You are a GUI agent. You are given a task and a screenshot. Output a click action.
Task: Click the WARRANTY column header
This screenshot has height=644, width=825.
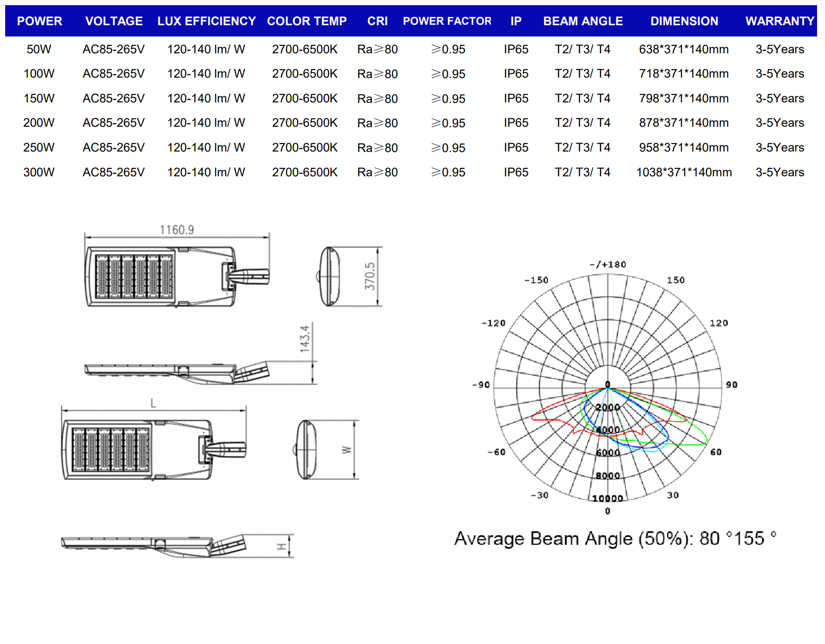pyautogui.click(x=780, y=21)
